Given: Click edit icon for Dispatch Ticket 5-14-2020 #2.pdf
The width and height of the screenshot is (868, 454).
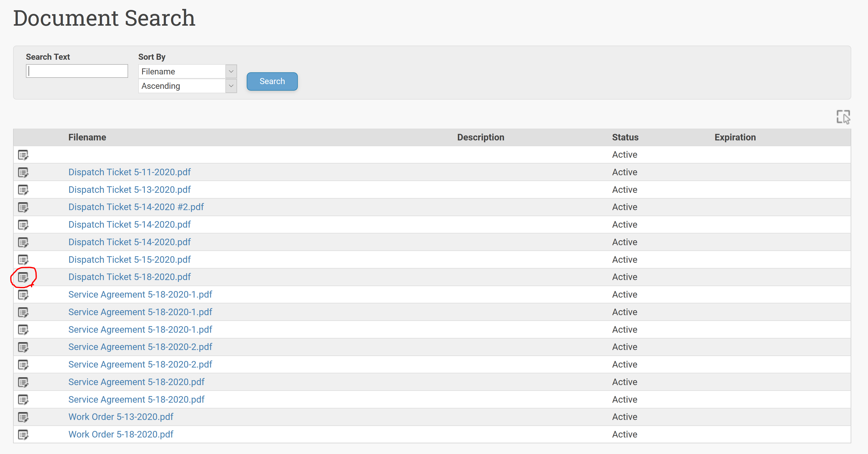Looking at the screenshot, I should 23,208.
